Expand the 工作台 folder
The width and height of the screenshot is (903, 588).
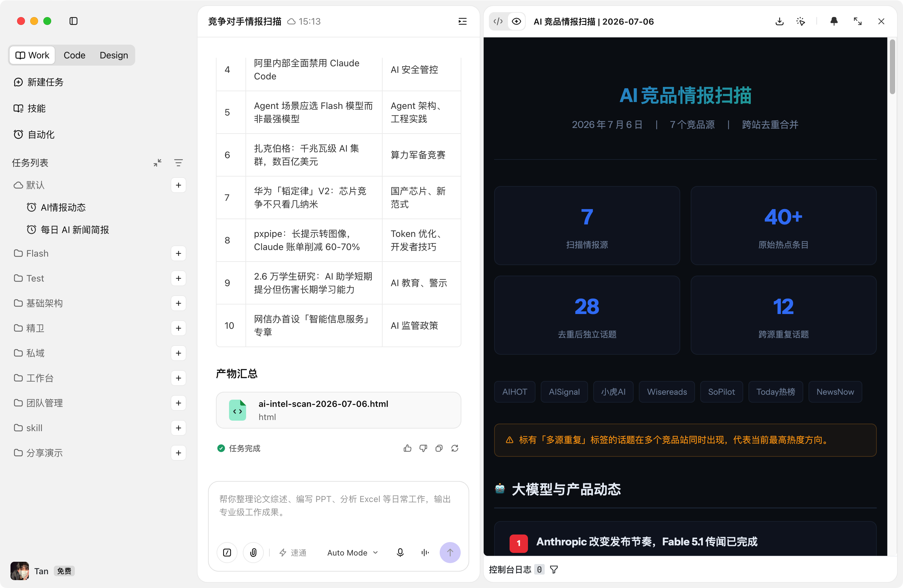[34, 378]
